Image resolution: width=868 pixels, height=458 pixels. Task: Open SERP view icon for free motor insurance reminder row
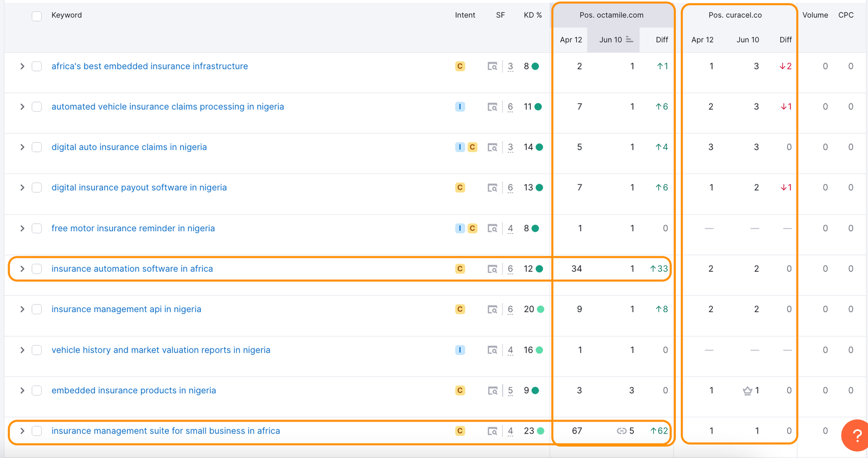(x=492, y=228)
